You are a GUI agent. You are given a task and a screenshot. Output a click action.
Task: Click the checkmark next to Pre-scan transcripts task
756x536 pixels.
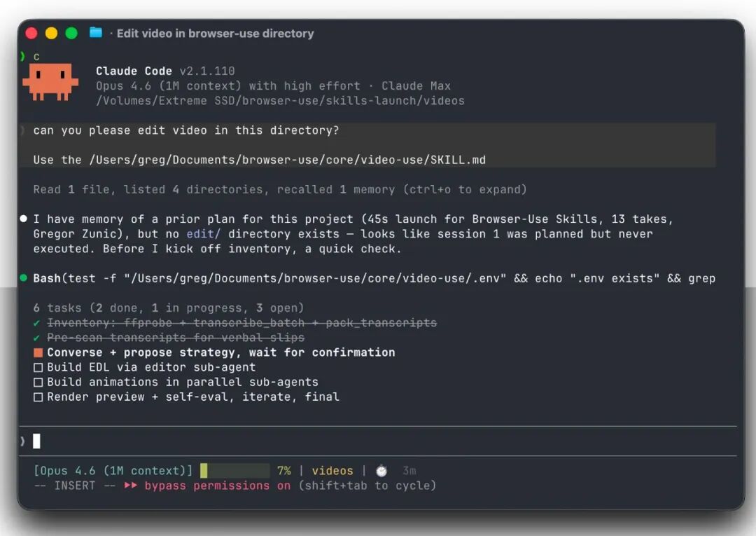[x=36, y=338]
